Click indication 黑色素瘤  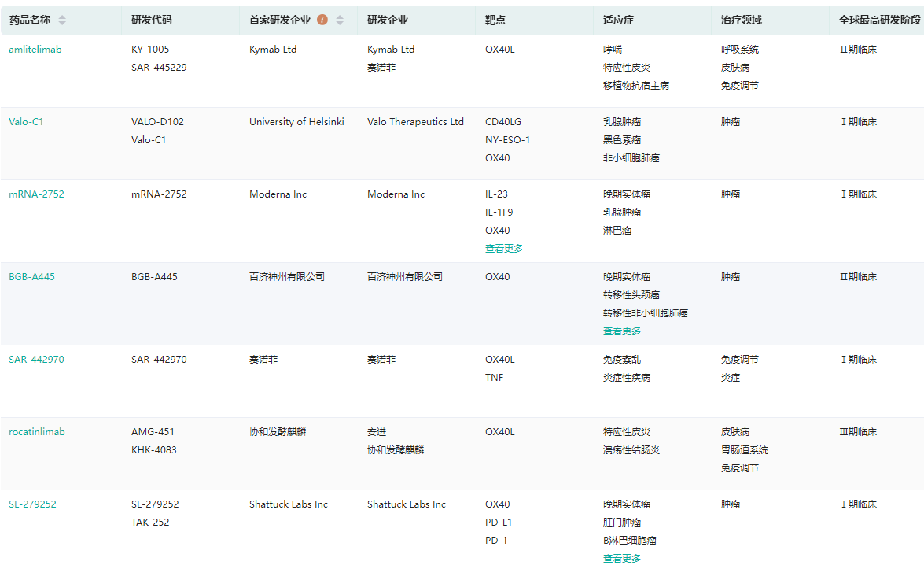click(x=622, y=140)
